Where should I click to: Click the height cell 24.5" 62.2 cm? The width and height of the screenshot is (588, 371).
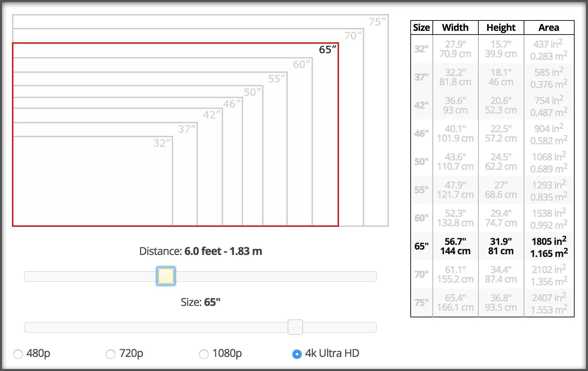click(501, 162)
